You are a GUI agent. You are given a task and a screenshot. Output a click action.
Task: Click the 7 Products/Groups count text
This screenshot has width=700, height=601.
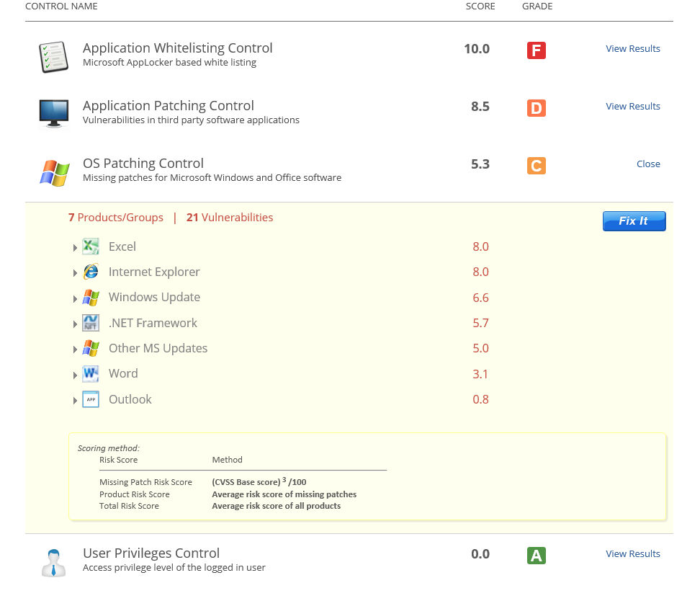coord(116,217)
